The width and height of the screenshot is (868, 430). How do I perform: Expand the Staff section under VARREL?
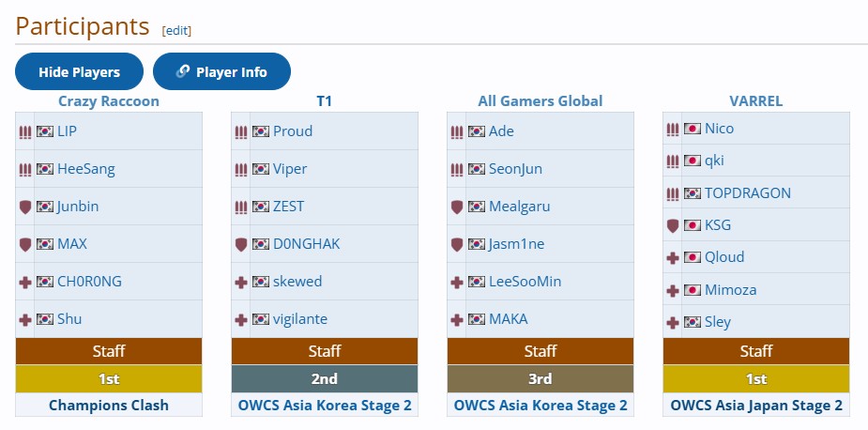(x=756, y=351)
